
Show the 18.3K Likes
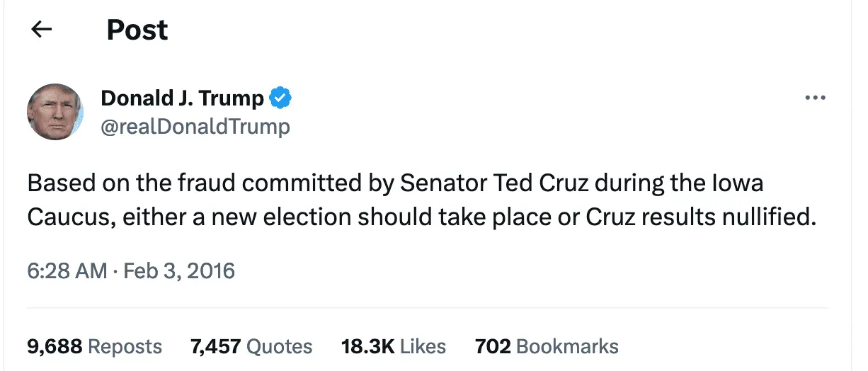tap(394, 346)
